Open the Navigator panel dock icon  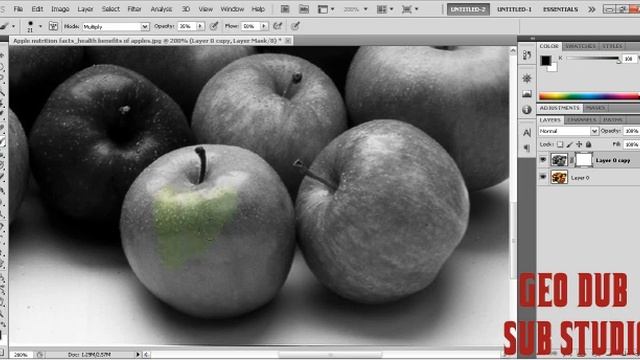[527, 78]
